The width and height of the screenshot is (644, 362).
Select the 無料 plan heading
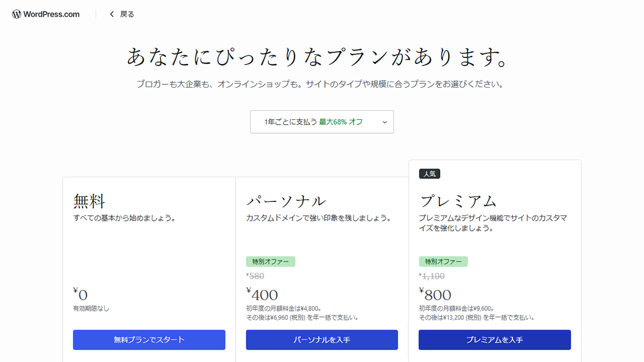point(89,200)
